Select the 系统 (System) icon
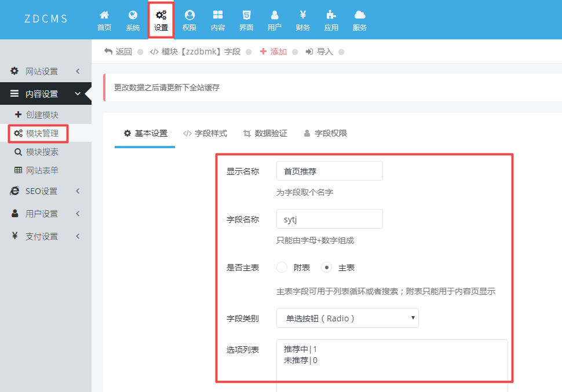 tap(132, 19)
